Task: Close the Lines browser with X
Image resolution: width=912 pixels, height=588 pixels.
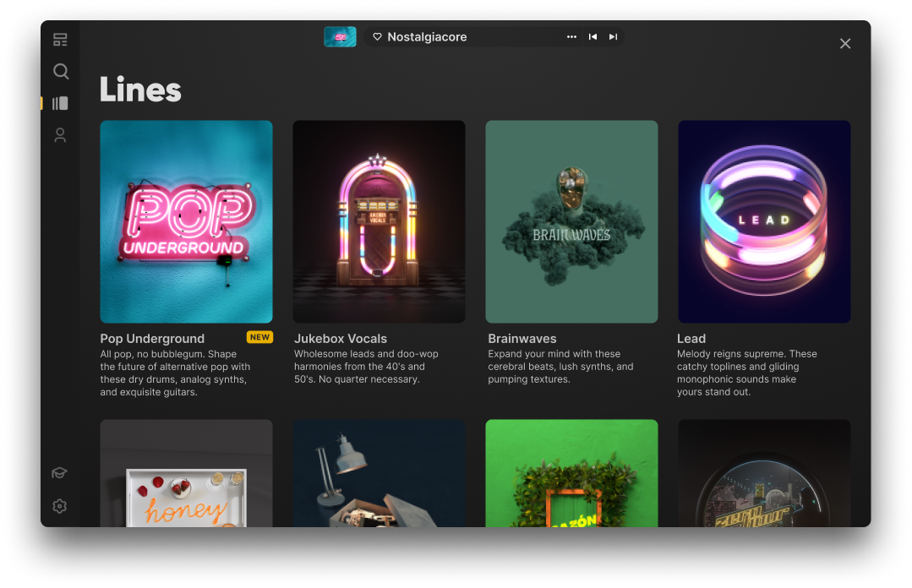Action: (x=845, y=44)
